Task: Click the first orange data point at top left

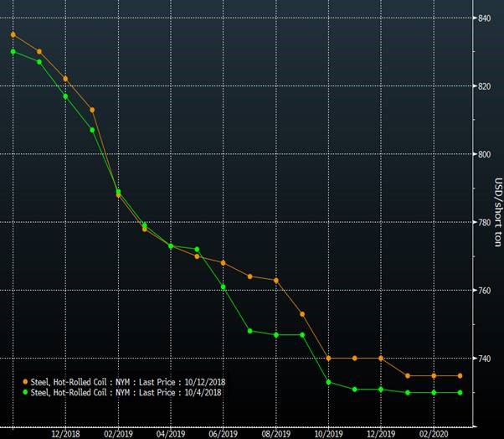Action: [13, 34]
